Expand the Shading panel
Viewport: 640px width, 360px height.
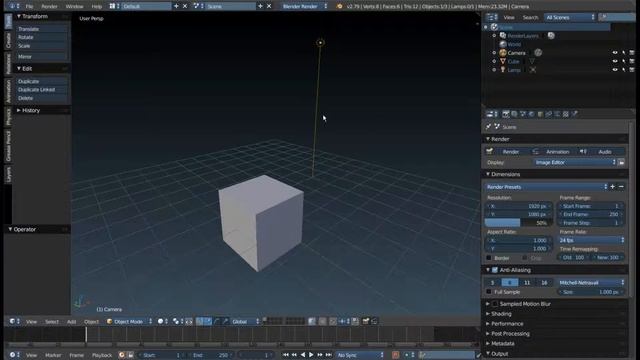coord(501,314)
